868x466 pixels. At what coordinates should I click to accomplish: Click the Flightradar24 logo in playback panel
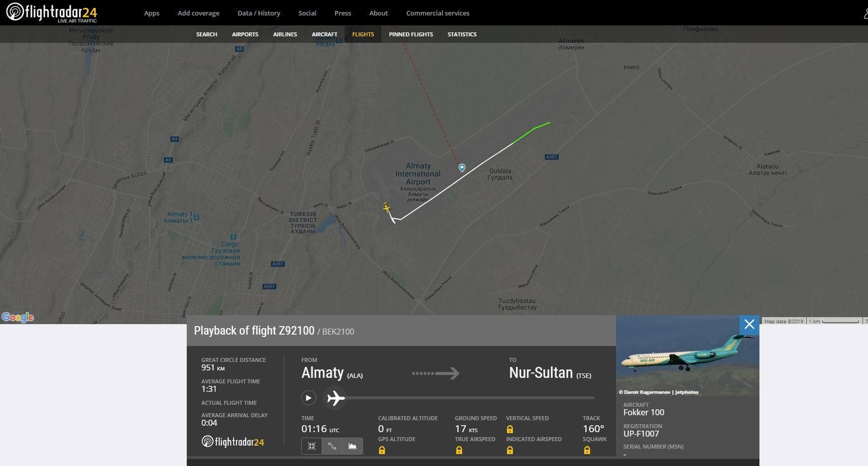pyautogui.click(x=233, y=442)
